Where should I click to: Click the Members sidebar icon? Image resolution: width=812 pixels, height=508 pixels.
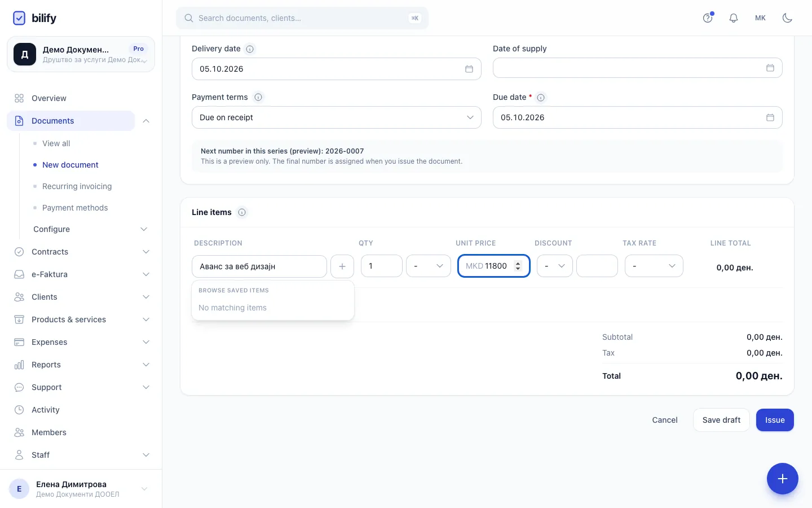19,432
